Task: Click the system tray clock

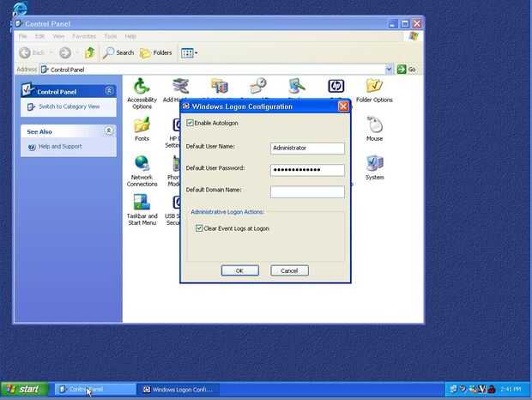Action: (x=511, y=389)
